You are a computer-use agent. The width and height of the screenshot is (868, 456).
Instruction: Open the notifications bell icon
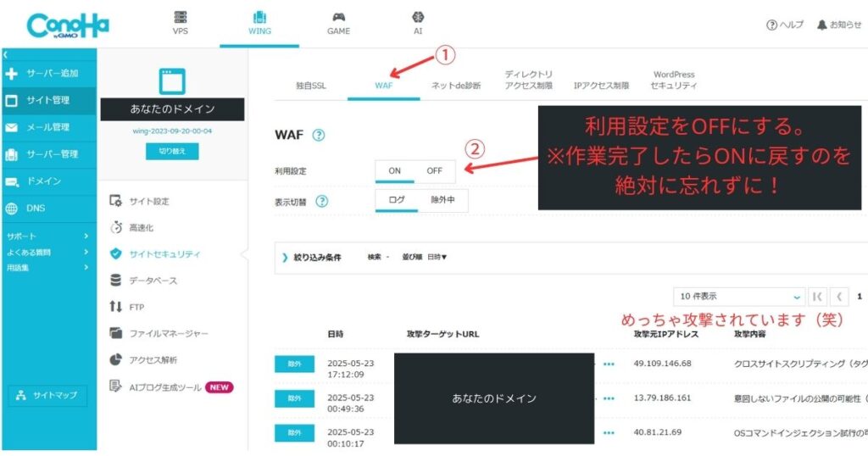(x=822, y=25)
